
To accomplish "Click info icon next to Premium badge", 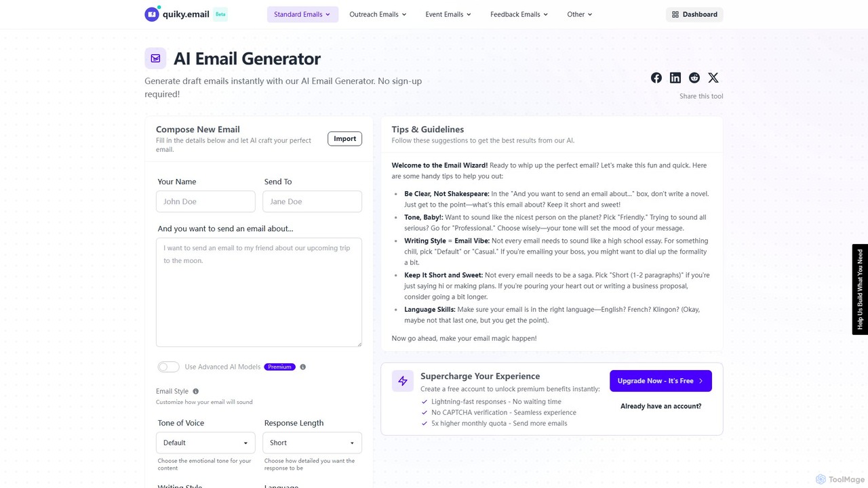I will pos(303,367).
